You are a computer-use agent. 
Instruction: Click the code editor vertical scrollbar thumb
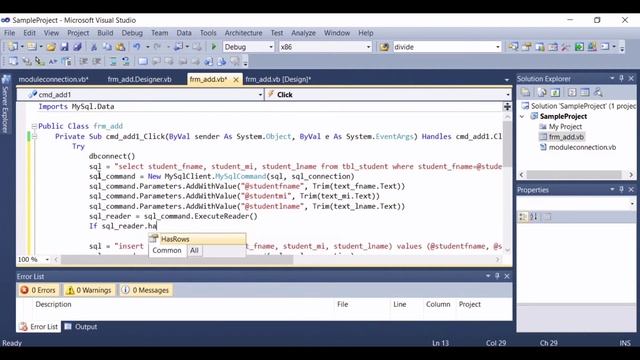507,143
